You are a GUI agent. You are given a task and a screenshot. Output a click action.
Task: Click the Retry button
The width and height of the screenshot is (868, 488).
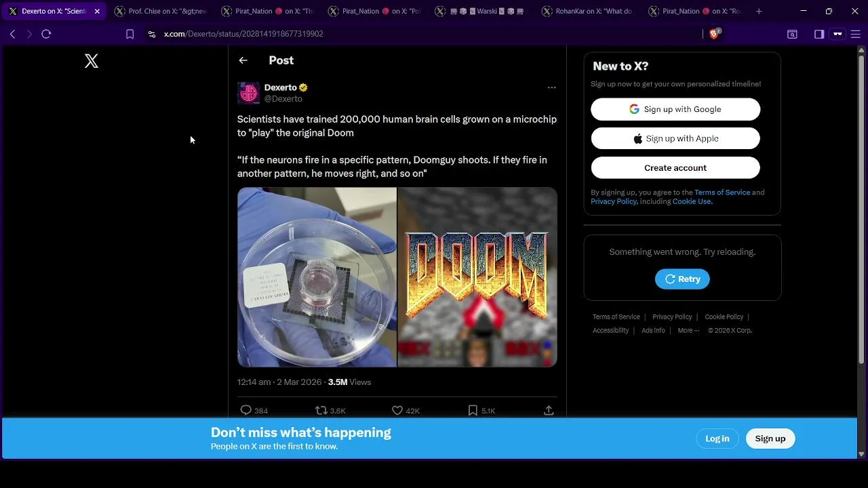pyautogui.click(x=682, y=279)
